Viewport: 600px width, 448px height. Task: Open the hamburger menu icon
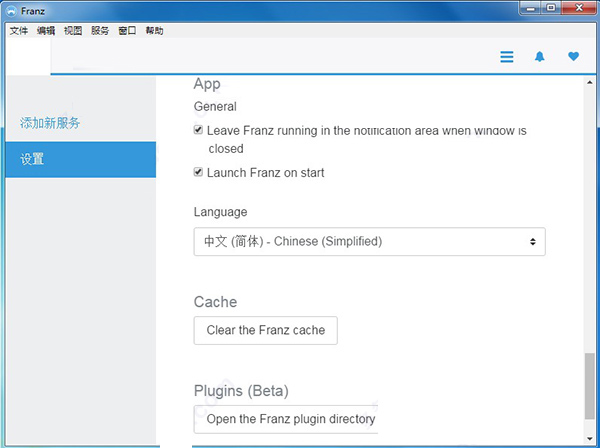click(507, 57)
